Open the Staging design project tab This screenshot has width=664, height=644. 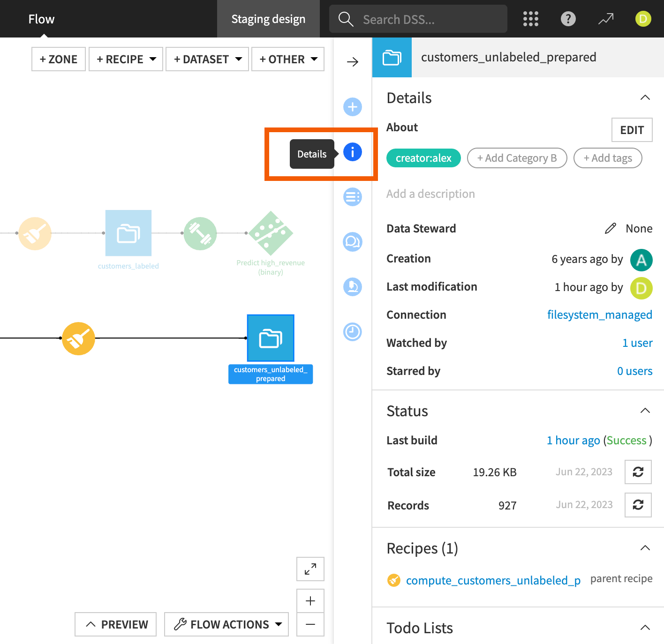[268, 19]
